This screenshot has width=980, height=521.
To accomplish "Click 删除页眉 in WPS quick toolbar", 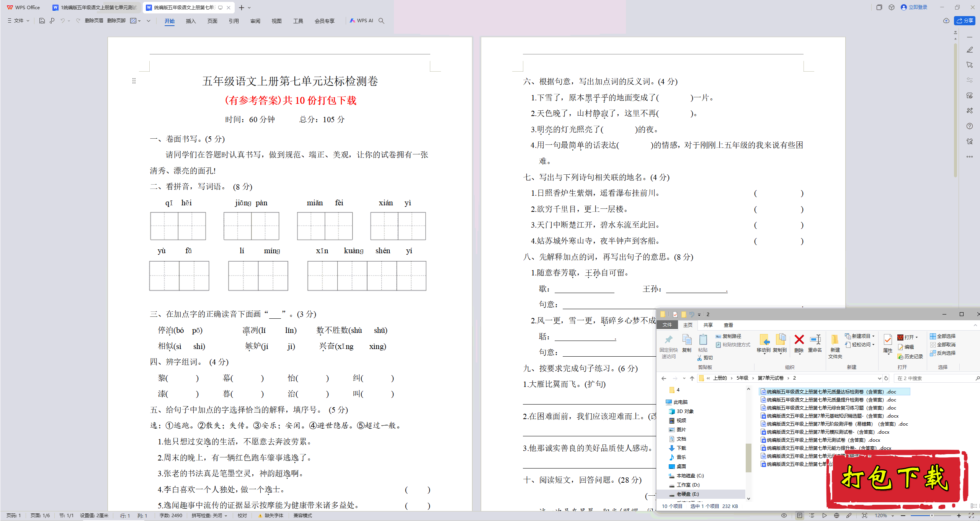I will pyautogui.click(x=94, y=21).
